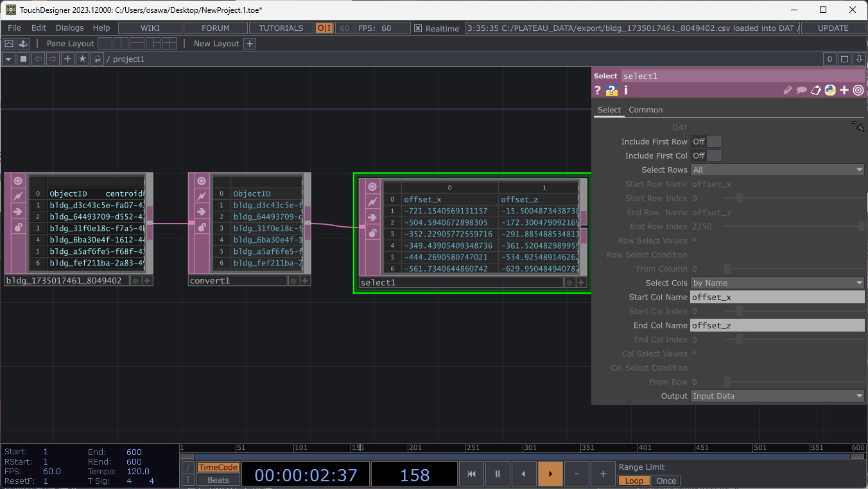Open the pane type dropdown arrow
Viewport: 868px width, 489px height.
9,59
